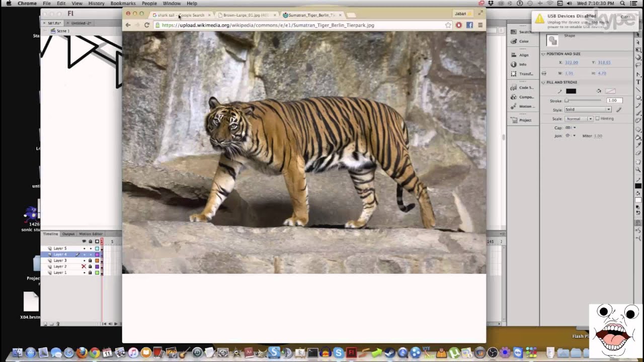Unlock Layer 2 via its lock icon
644x362 pixels.
(x=91, y=266)
